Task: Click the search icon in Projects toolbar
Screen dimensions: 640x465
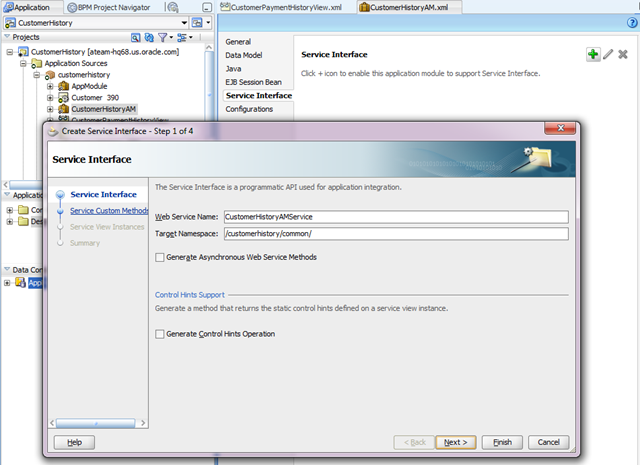Action: coord(136,38)
